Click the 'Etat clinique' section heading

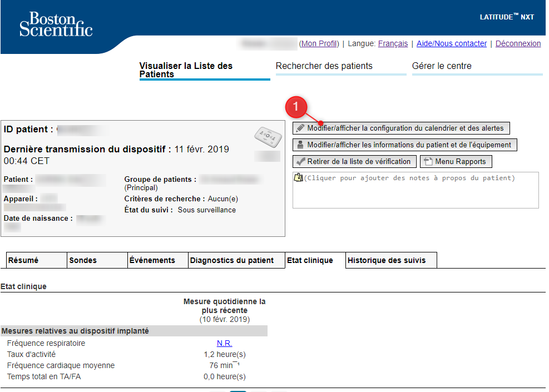click(23, 286)
